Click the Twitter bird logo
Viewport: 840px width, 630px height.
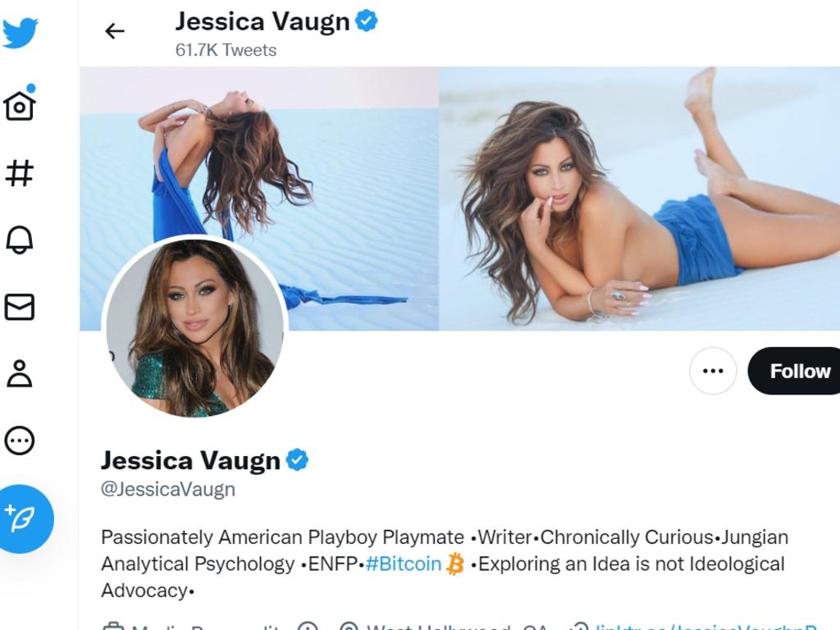[x=21, y=32]
